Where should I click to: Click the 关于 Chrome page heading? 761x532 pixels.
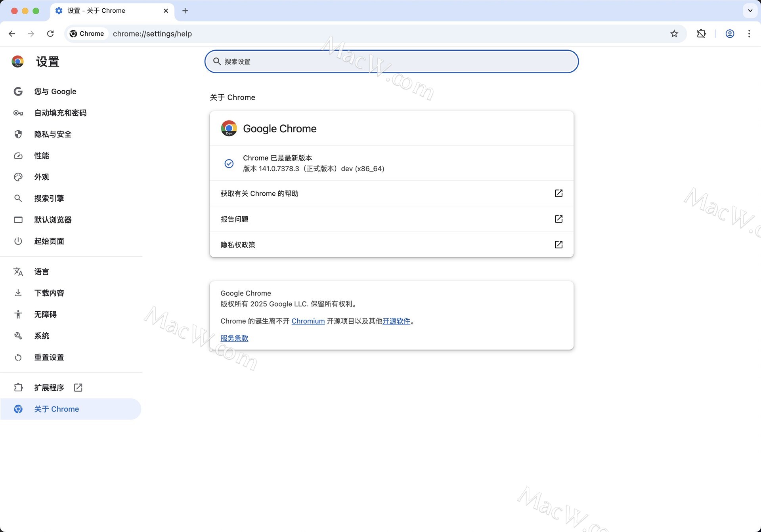pyautogui.click(x=232, y=97)
